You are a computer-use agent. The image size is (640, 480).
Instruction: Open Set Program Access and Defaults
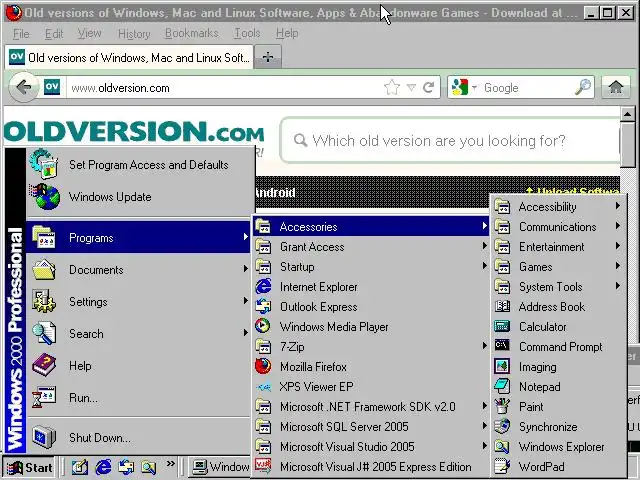coord(138,165)
